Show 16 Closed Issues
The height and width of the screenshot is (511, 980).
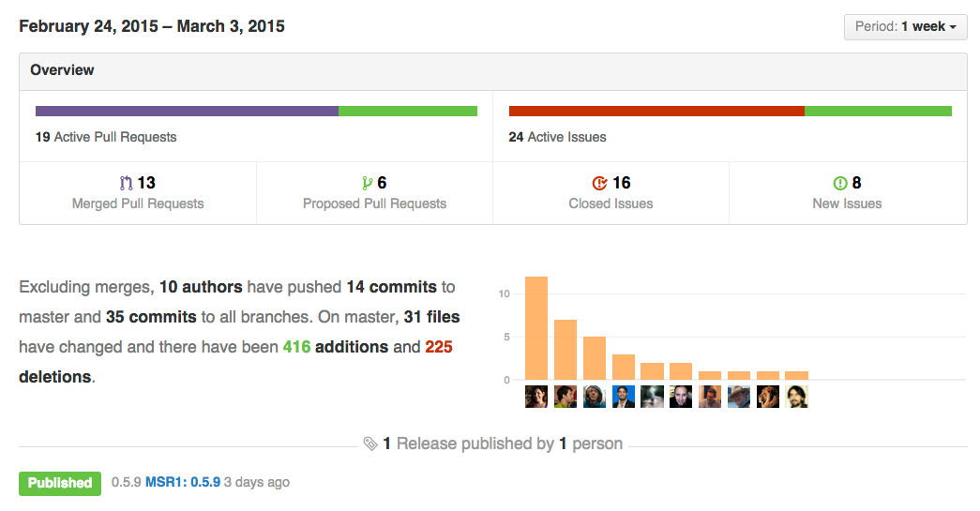coord(611,192)
